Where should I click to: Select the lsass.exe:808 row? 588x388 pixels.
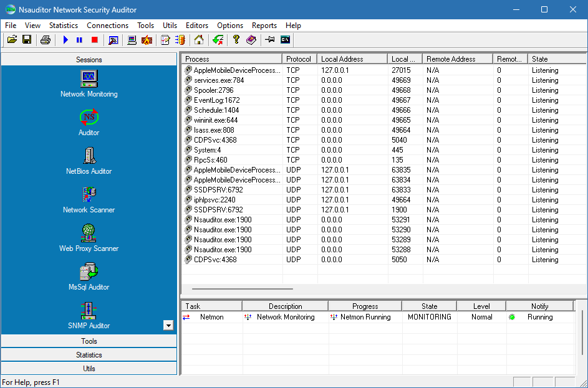click(x=383, y=130)
